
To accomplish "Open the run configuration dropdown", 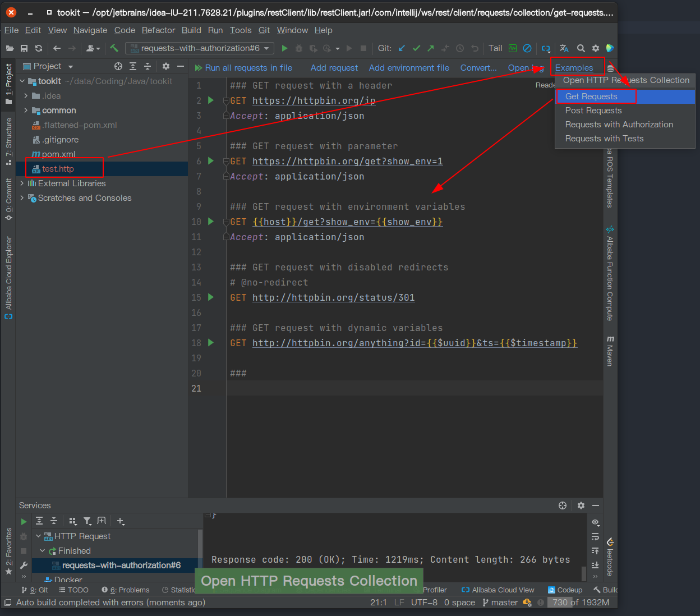I will click(x=200, y=48).
